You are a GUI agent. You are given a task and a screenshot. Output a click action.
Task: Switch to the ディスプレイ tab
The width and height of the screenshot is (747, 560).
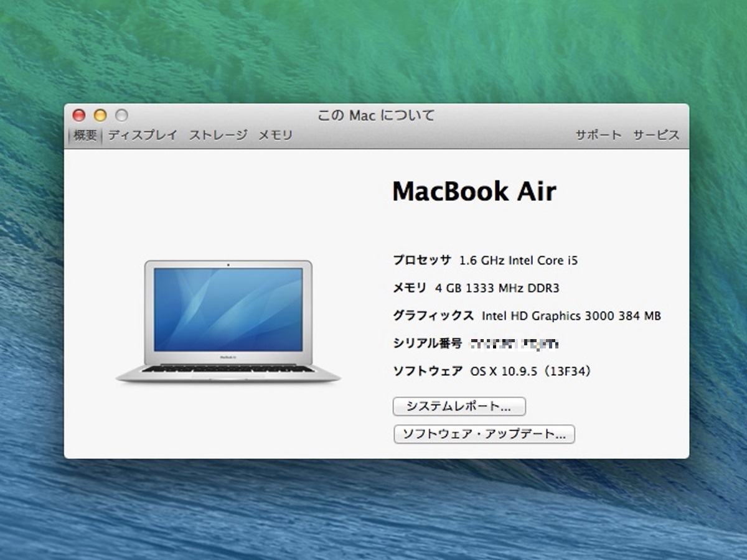(x=143, y=135)
